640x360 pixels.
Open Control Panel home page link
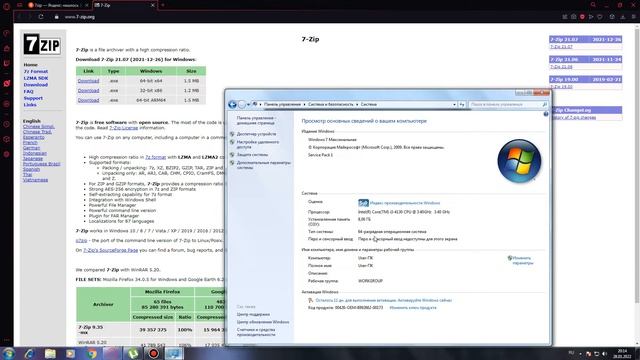256,120
